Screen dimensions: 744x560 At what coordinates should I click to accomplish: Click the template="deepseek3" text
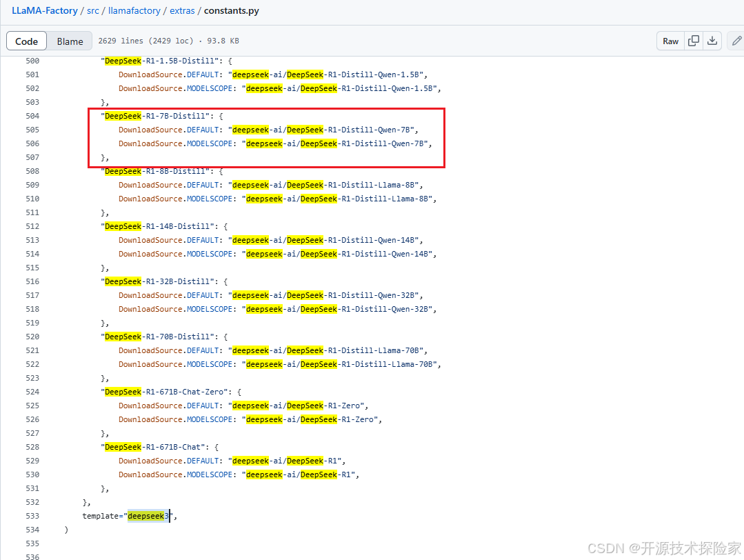point(128,516)
